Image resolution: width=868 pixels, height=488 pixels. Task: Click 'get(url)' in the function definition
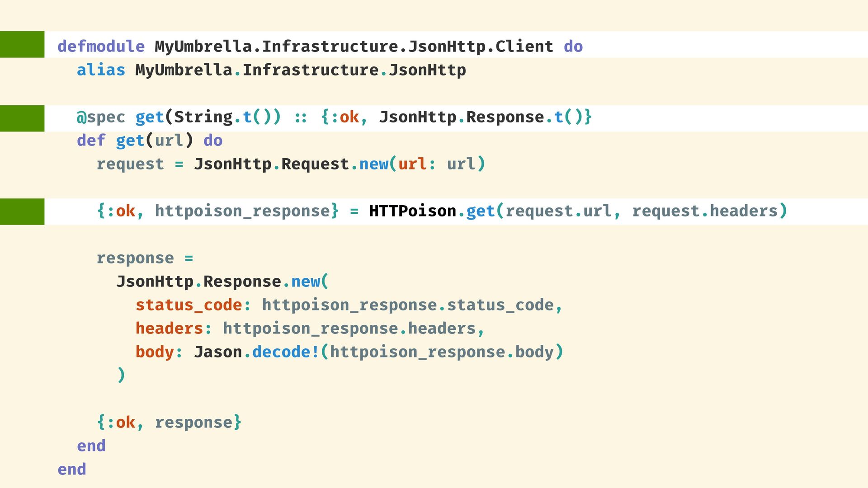(x=155, y=141)
